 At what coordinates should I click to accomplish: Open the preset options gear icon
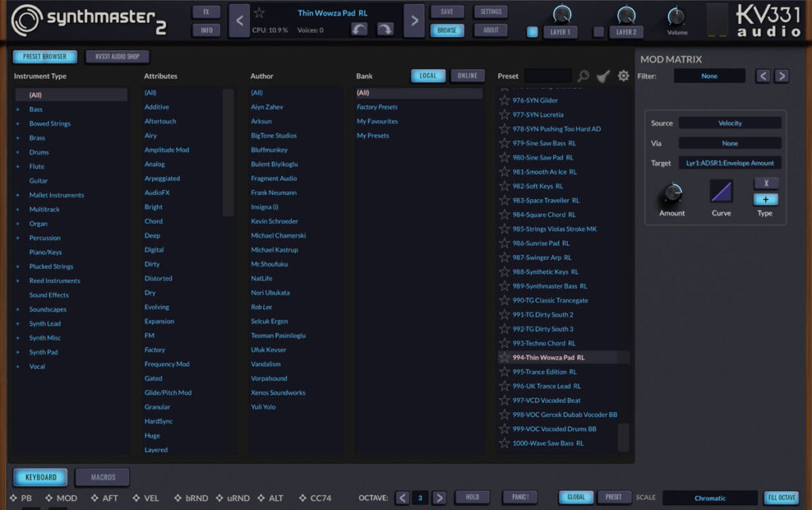(x=623, y=75)
